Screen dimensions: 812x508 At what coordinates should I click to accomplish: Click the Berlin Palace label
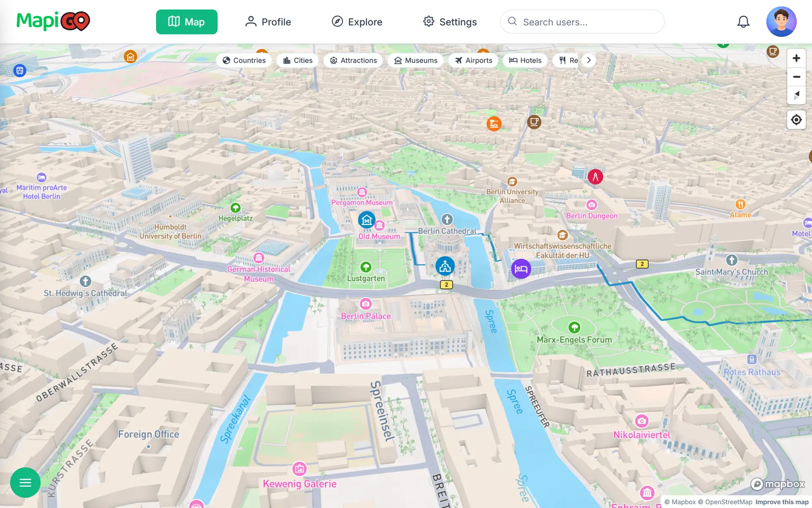366,316
